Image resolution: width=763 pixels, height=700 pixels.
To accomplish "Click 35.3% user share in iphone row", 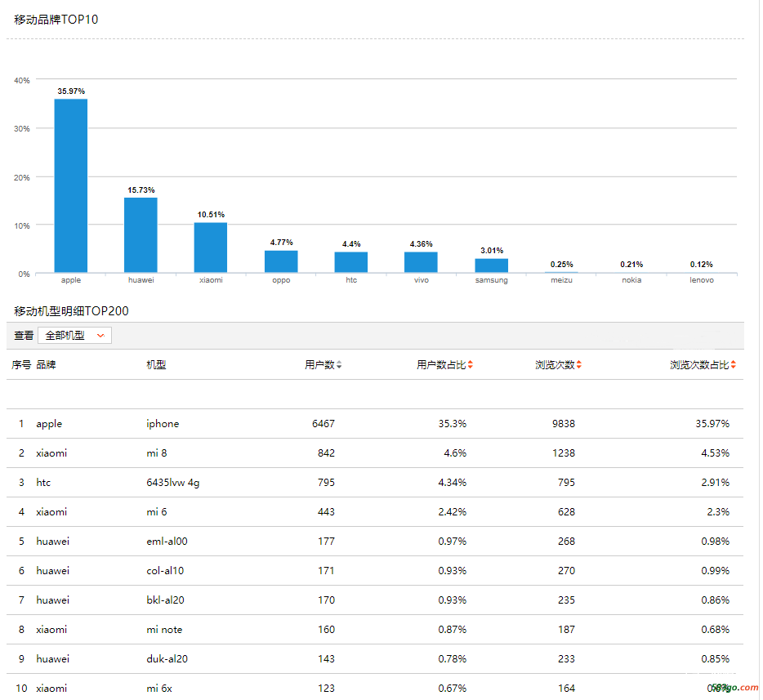I will tap(452, 424).
